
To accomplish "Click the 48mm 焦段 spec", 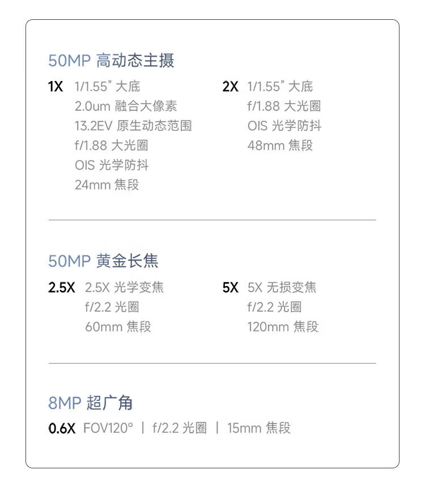I will pyautogui.click(x=280, y=146).
